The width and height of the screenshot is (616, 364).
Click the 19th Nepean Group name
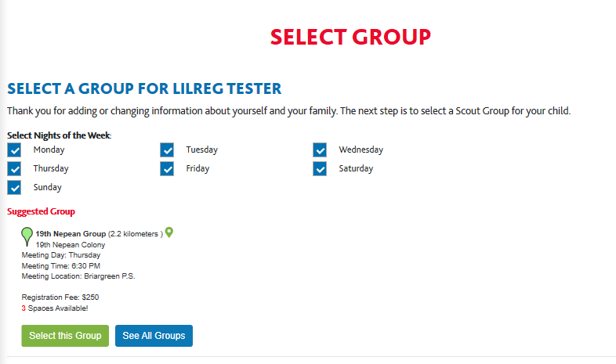click(x=71, y=234)
